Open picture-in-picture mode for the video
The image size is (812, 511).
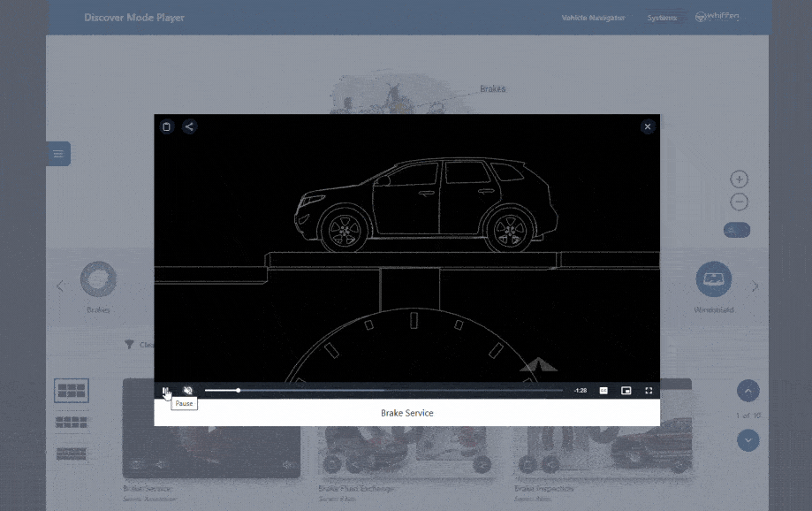tap(626, 389)
